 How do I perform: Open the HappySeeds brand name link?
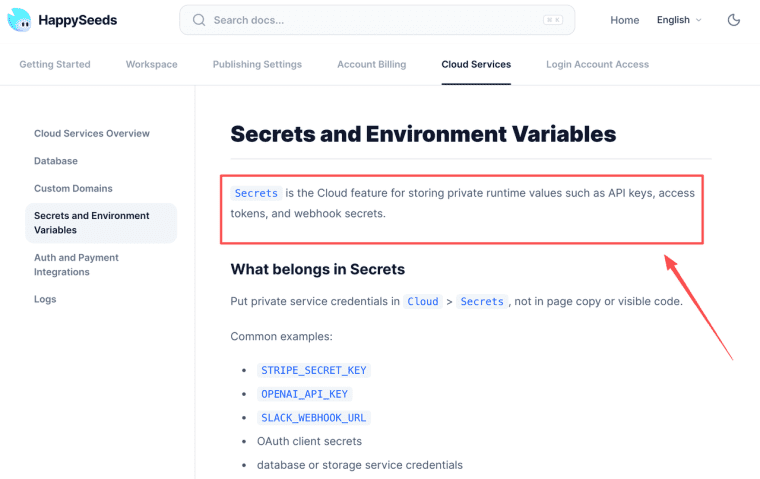pyautogui.click(x=78, y=20)
